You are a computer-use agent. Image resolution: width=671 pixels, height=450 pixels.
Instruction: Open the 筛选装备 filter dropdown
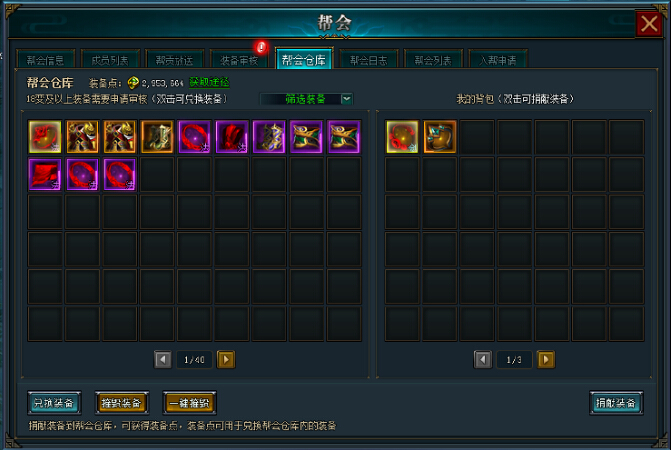click(x=306, y=99)
